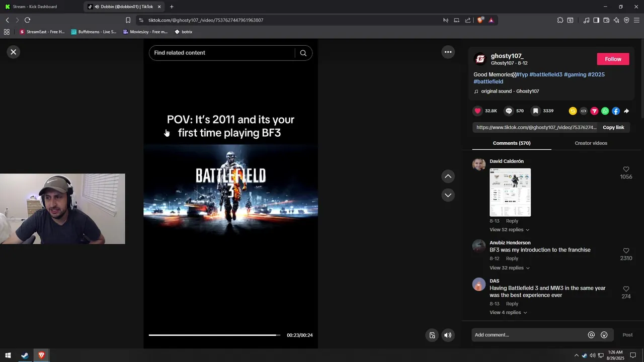
Task: Open comments via the speech bubble icon
Action: click(509, 111)
